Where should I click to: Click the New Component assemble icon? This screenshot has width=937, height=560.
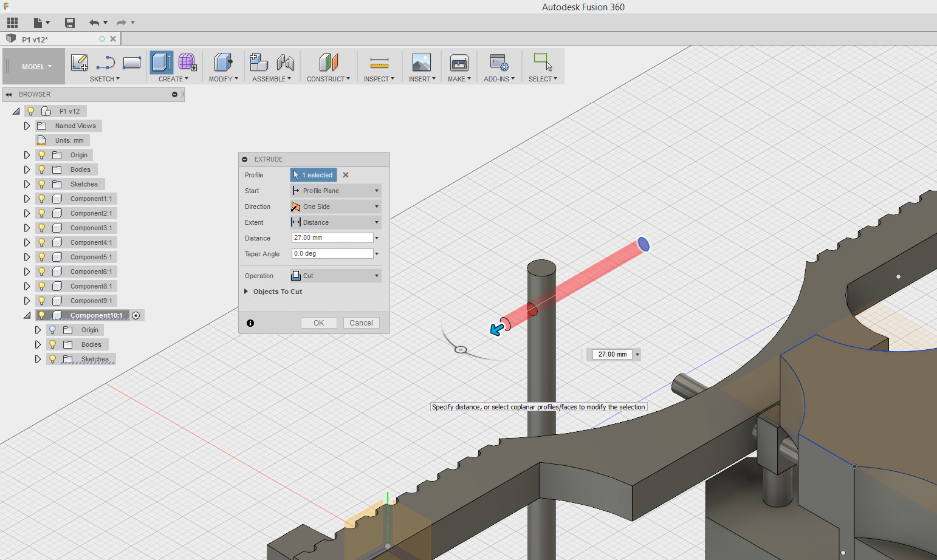[x=259, y=62]
